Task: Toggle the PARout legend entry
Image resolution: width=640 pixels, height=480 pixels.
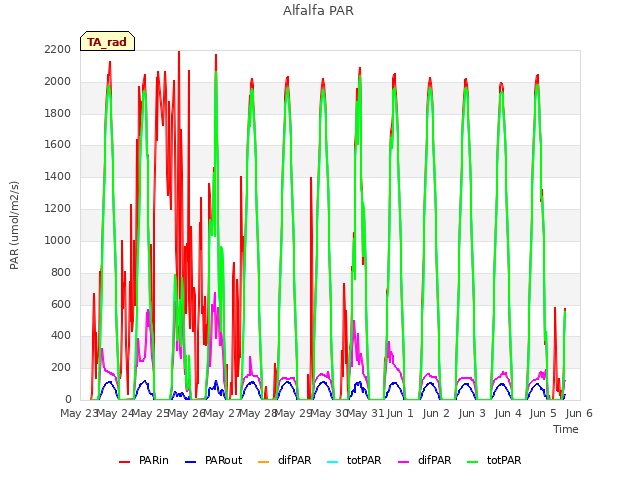Action: tap(213, 460)
